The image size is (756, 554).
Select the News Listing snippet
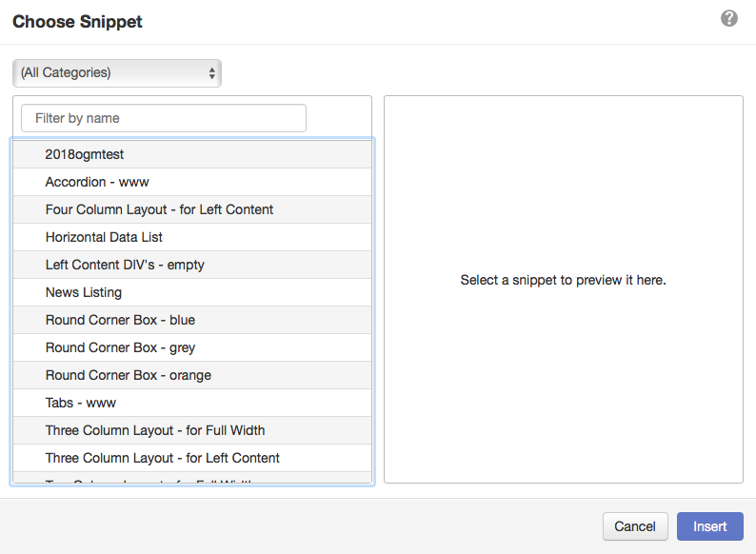click(x=192, y=292)
